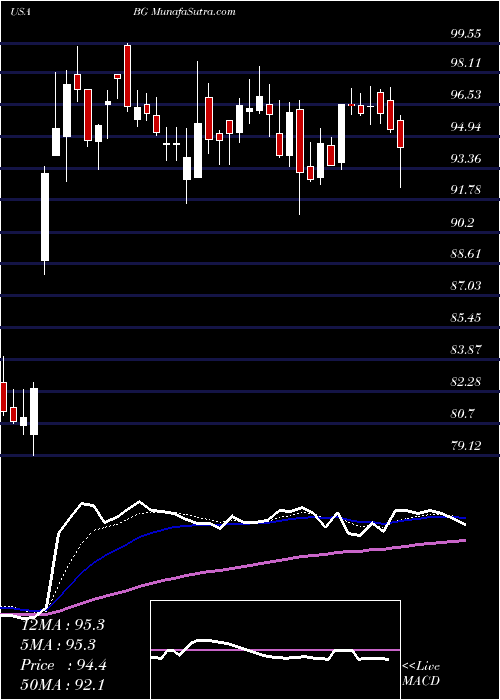Click the 12MA : 95.3 readout
Screen dimensions: 500x700
tap(63, 625)
